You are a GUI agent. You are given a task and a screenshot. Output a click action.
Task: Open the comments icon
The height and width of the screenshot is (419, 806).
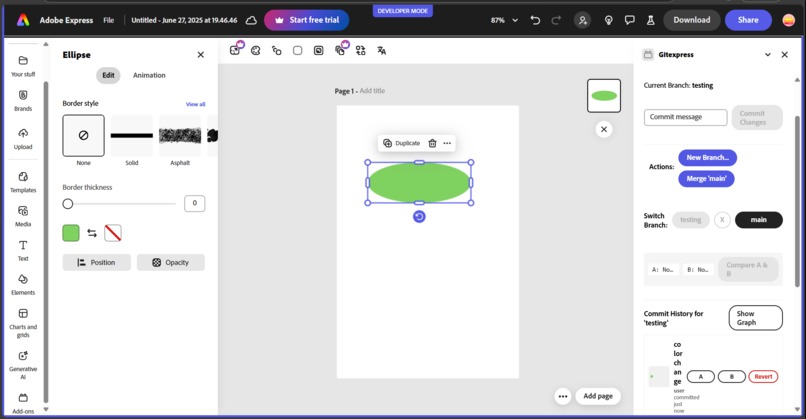tap(629, 20)
